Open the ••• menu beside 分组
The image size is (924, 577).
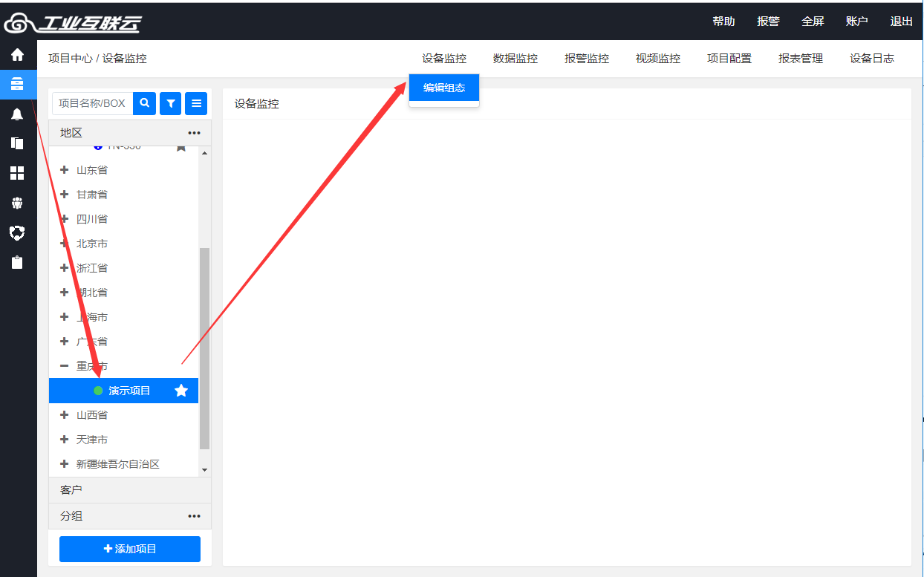pyautogui.click(x=195, y=516)
